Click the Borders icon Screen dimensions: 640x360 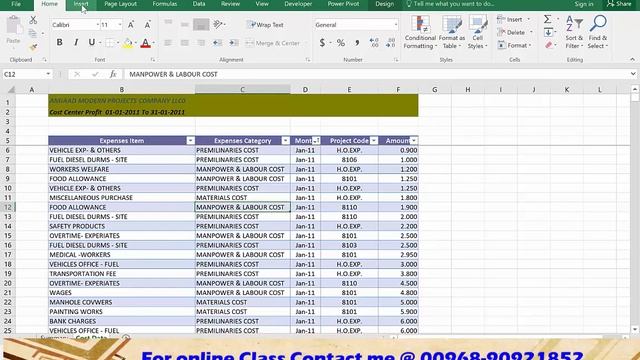[109, 42]
